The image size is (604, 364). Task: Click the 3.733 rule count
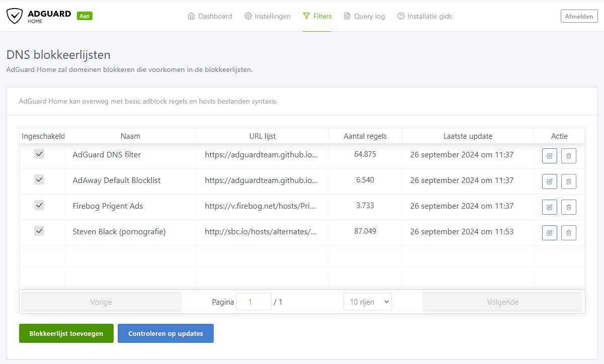(365, 206)
